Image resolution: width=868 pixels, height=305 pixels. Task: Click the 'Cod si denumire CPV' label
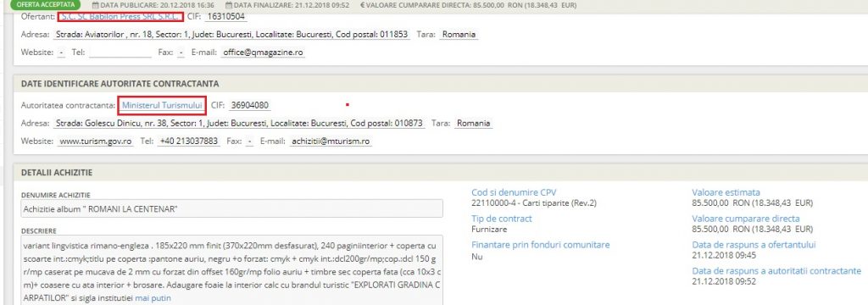click(513, 192)
